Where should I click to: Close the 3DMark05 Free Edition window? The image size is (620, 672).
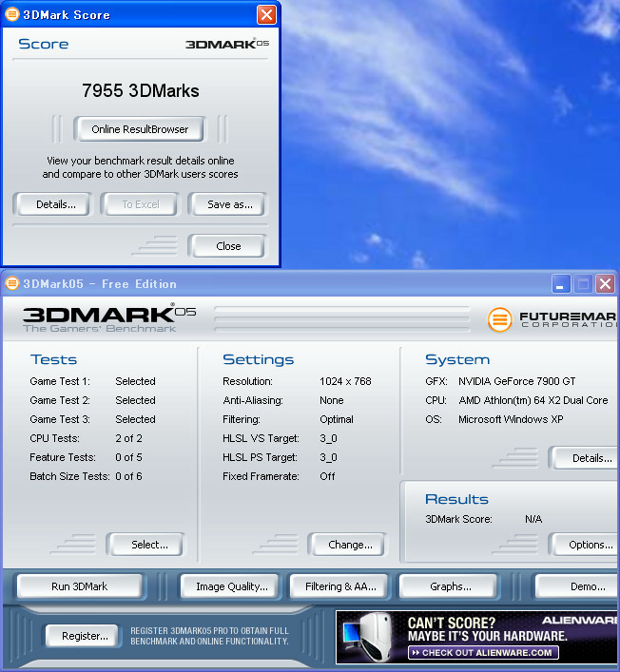click(x=605, y=283)
